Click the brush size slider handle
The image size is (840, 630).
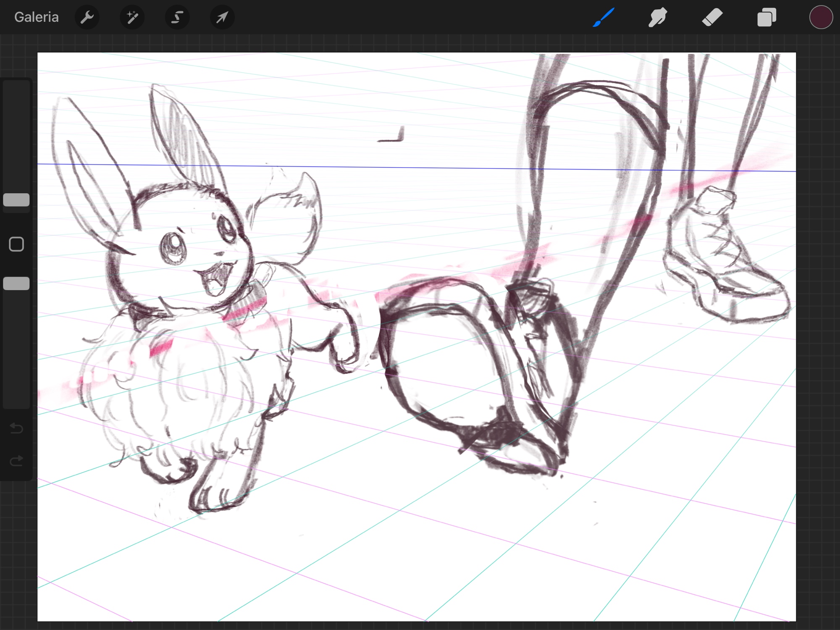pos(16,200)
